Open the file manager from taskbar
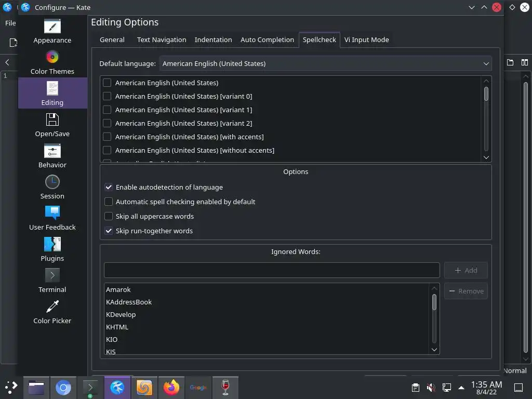 pyautogui.click(x=36, y=388)
